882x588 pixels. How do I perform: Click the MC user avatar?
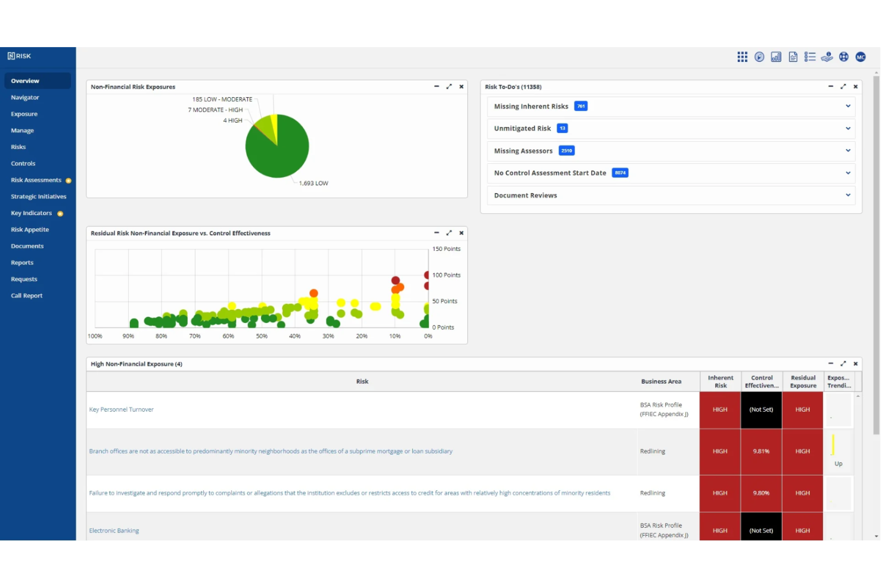click(x=861, y=57)
